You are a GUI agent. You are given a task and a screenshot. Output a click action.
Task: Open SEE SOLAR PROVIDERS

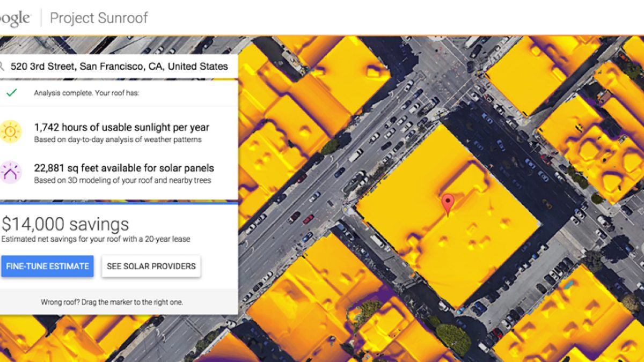pos(151,266)
